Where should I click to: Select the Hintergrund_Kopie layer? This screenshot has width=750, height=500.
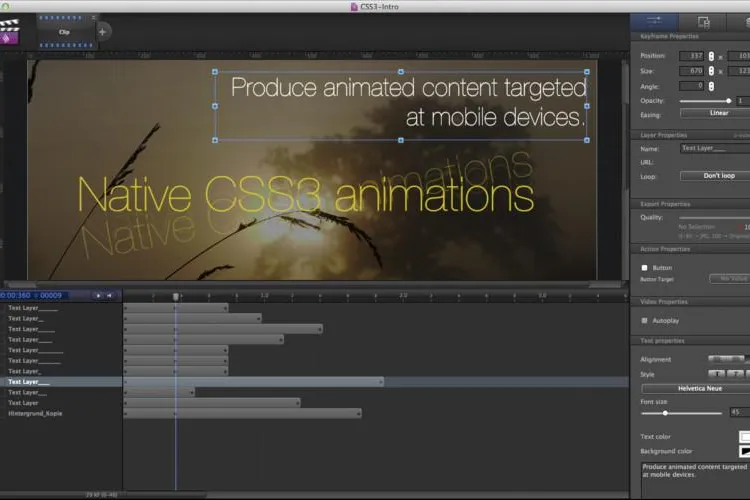click(x=35, y=413)
